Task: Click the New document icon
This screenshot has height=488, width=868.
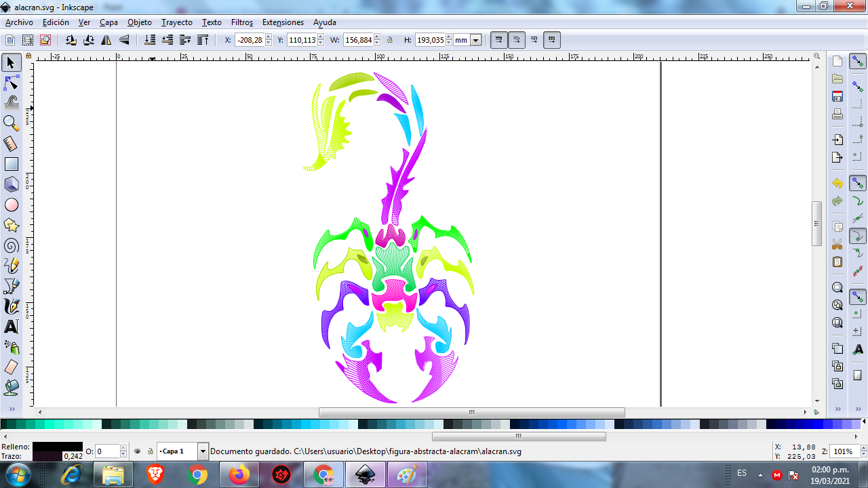Action: (x=837, y=61)
